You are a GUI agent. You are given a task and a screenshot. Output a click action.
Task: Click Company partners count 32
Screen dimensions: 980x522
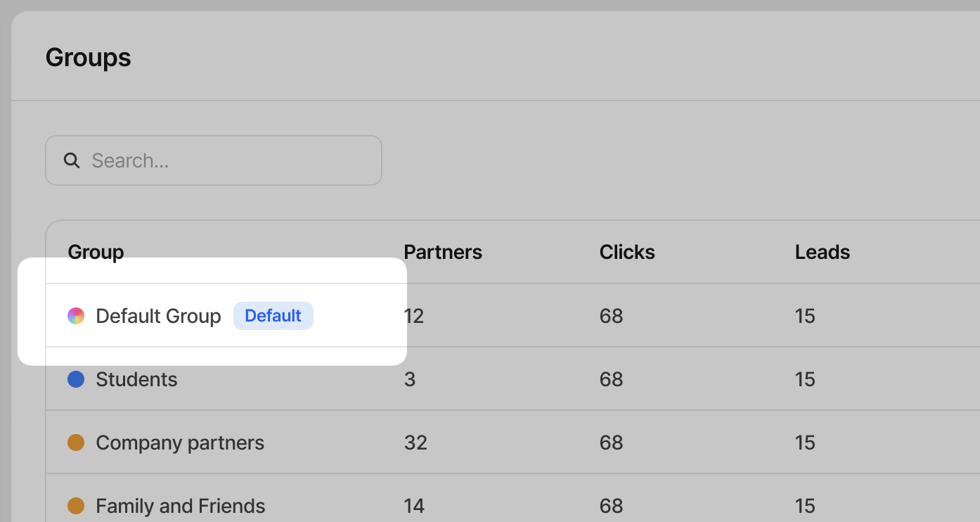(x=415, y=443)
